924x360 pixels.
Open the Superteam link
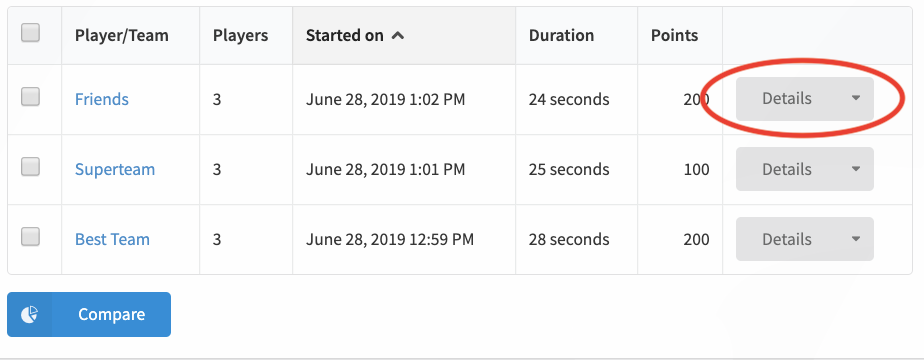click(115, 169)
